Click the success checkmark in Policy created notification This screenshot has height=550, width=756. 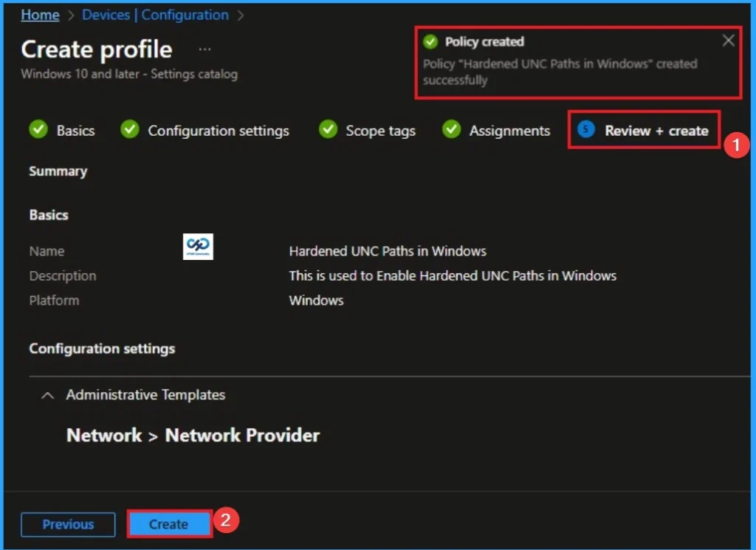431,41
